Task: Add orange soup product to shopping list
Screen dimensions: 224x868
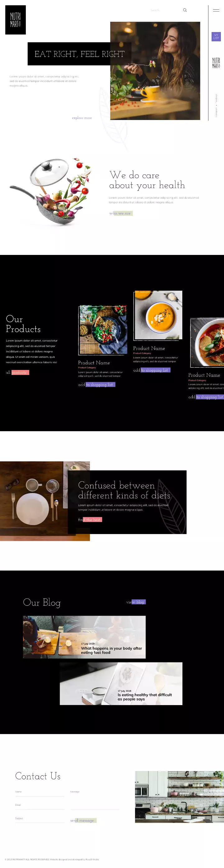Action: (x=152, y=370)
